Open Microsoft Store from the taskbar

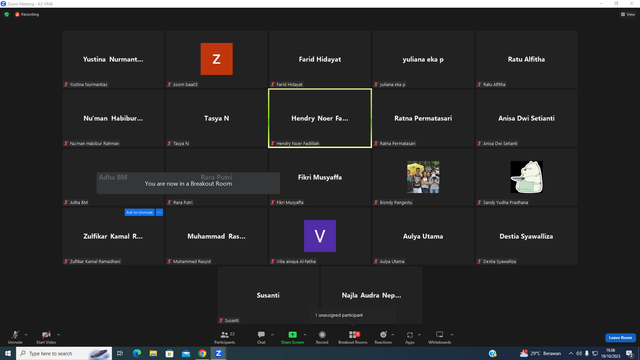pos(169,353)
